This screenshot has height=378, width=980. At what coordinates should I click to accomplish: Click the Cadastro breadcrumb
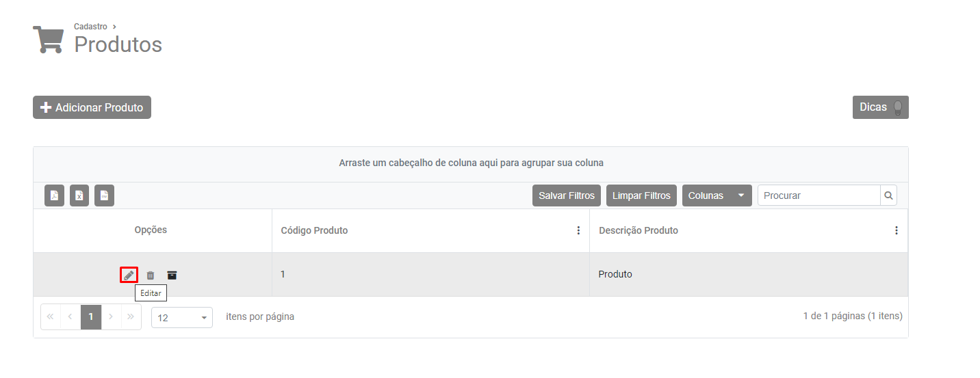click(x=90, y=27)
